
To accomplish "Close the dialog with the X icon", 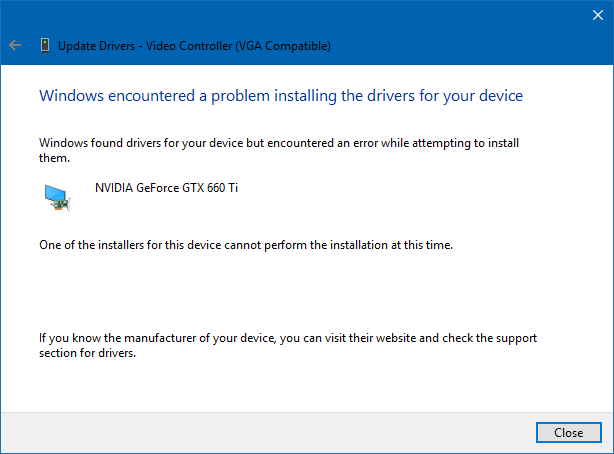I will click(598, 15).
